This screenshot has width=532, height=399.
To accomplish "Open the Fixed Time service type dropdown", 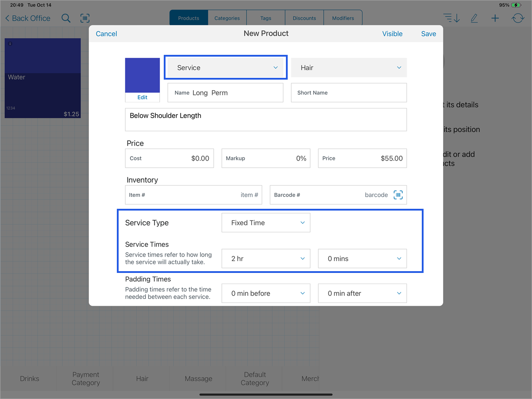I will pos(266,223).
